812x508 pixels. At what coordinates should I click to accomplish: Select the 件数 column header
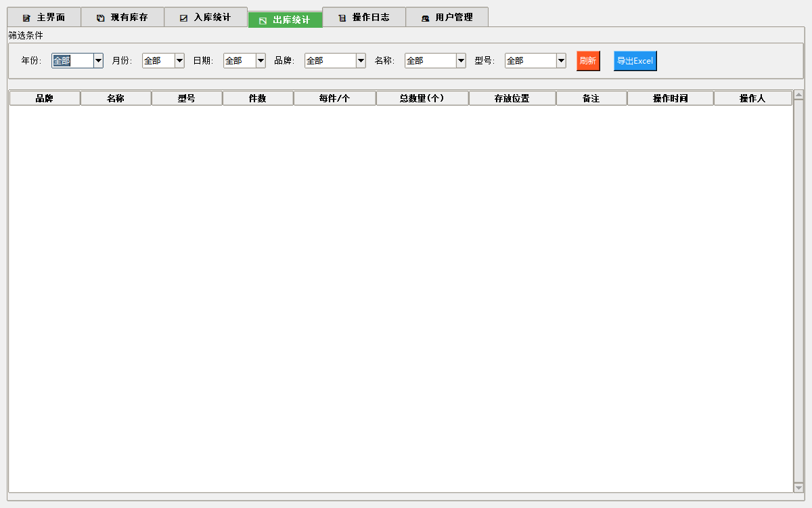point(257,98)
